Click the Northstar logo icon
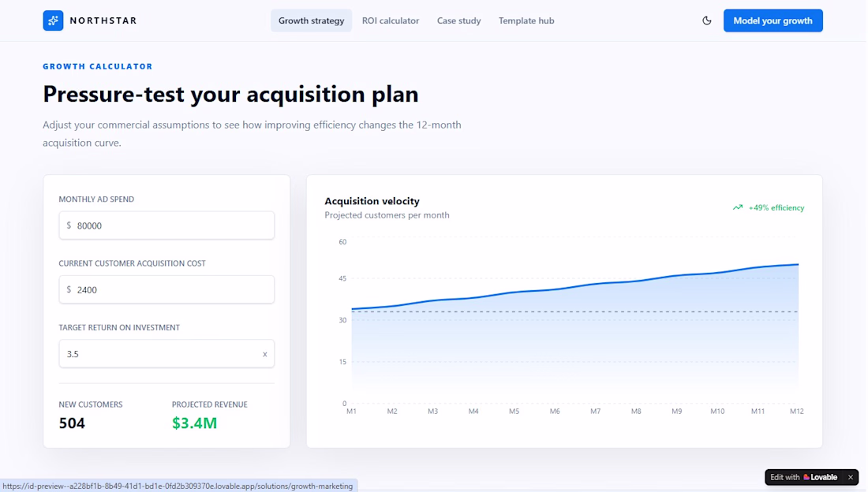The width and height of the screenshot is (868, 492). pyautogui.click(x=53, y=20)
